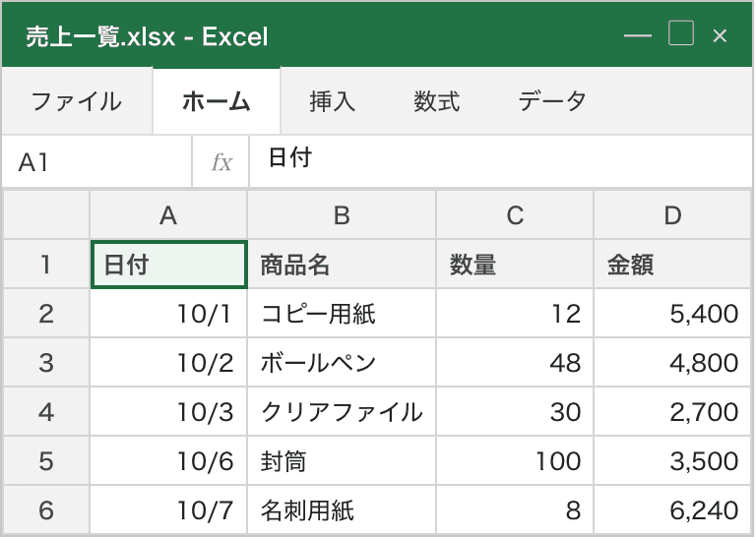The width and height of the screenshot is (756, 537).
Task: Select row 2 header
Action: pos(46,314)
